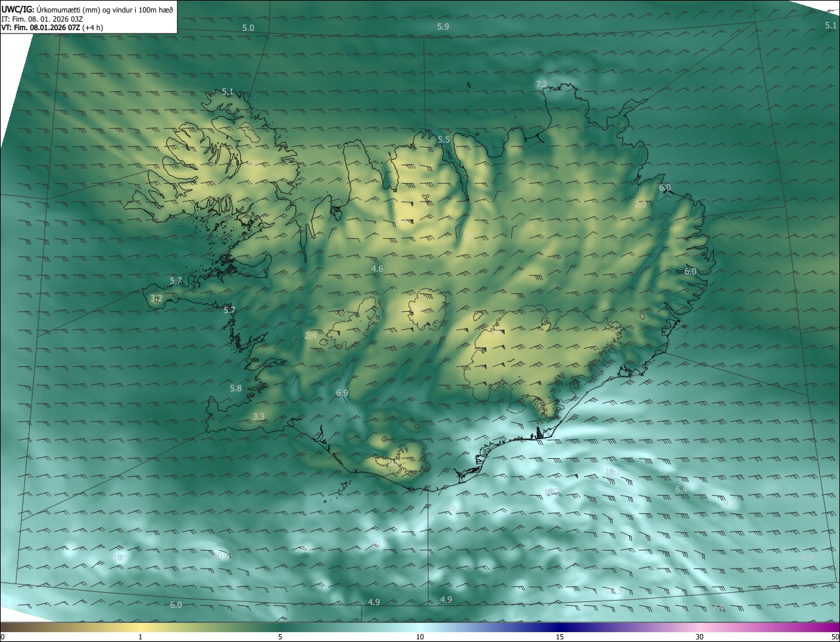
Task: Click the '3.3' value on the southwest peninsula
Action: (x=258, y=417)
